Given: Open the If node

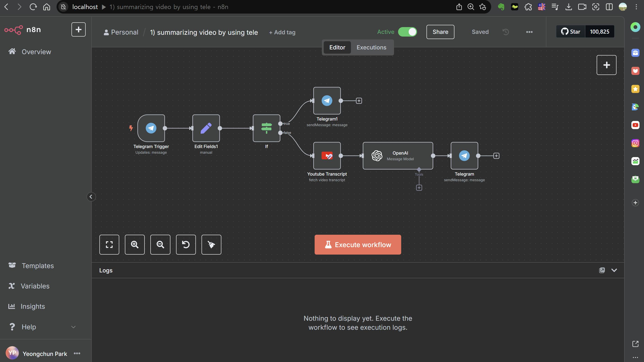Looking at the screenshot, I should coord(266,128).
